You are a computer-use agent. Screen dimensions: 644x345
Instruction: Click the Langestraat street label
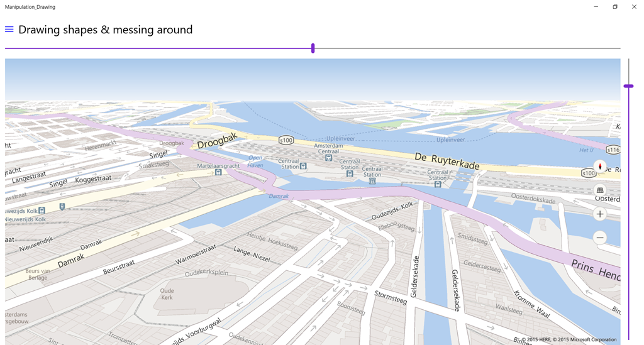click(x=29, y=177)
